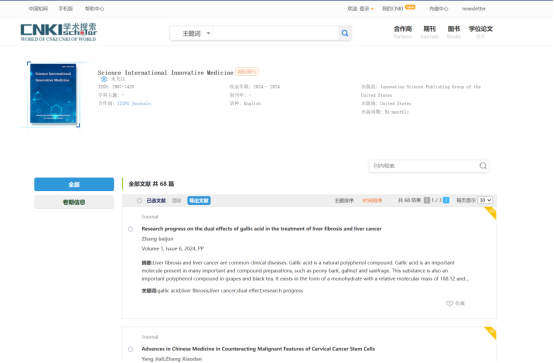554x363 pixels.
Task: Expand the 登录 login dropdown arrow
Action: (372, 9)
